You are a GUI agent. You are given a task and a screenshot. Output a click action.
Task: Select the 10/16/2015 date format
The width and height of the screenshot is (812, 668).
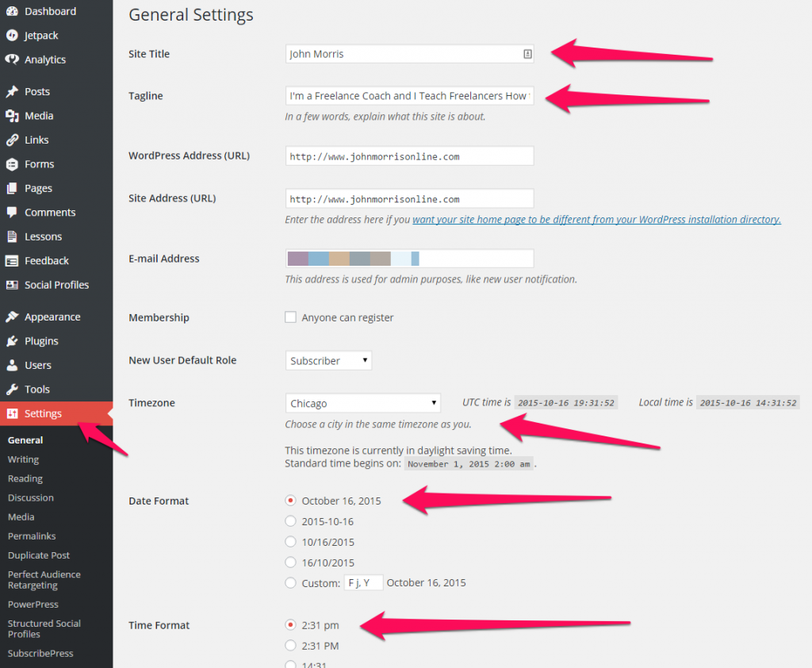pyautogui.click(x=290, y=542)
